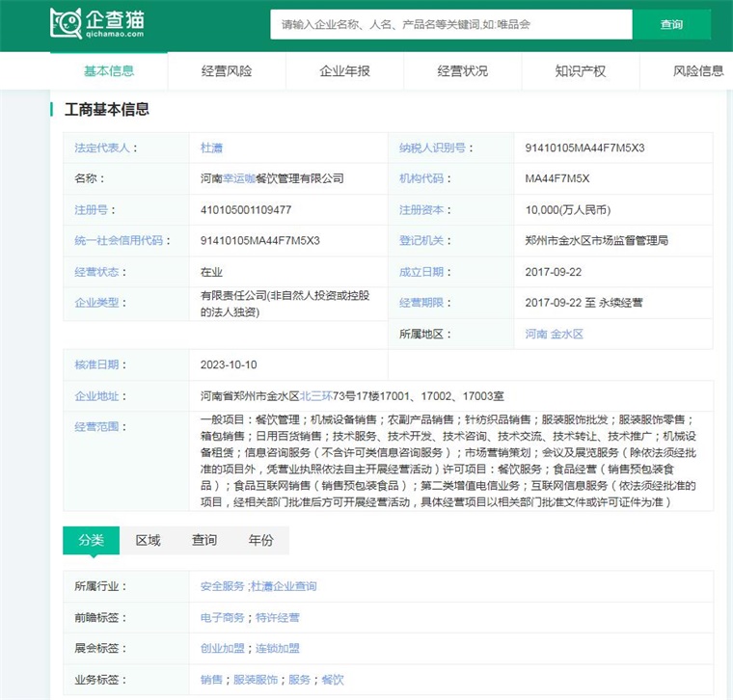This screenshot has height=700, width=733.
Task: Switch to the 年份 sub-tab
Action: 260,540
